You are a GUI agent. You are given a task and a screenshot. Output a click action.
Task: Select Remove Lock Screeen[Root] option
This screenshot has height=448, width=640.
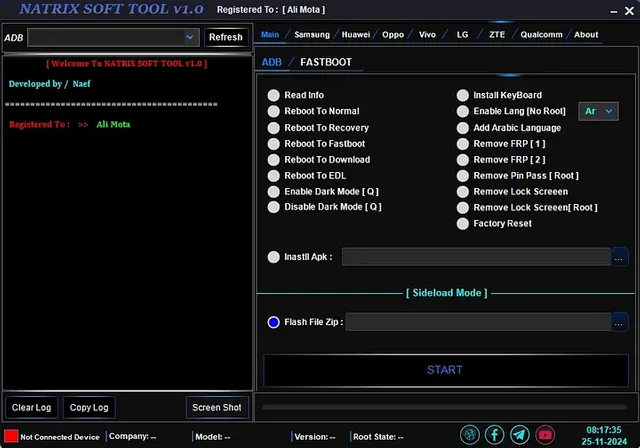coord(462,207)
